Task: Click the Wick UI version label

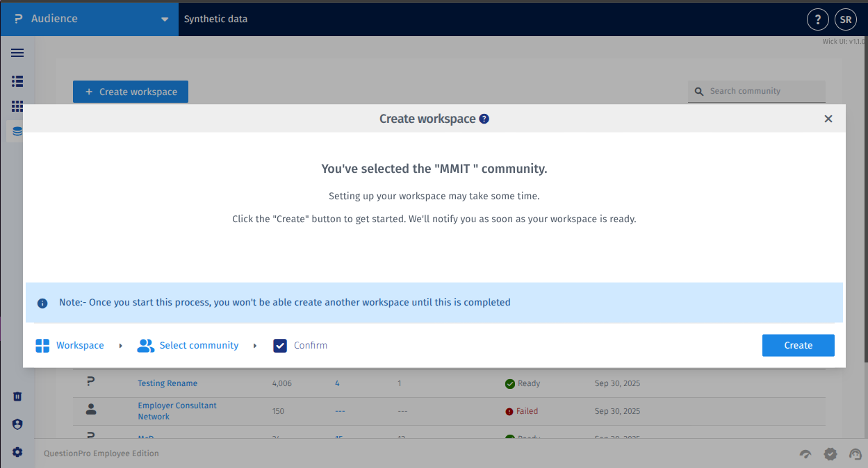Action: pos(844,42)
